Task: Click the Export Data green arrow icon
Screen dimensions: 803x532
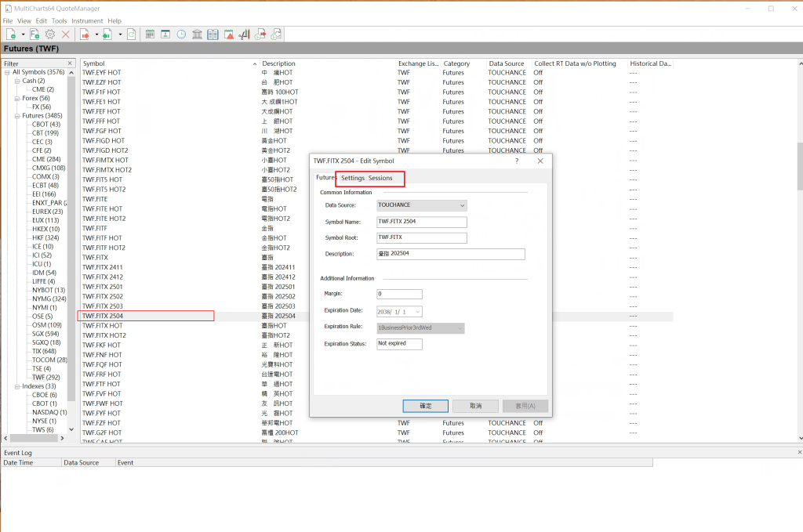Action: pos(107,34)
